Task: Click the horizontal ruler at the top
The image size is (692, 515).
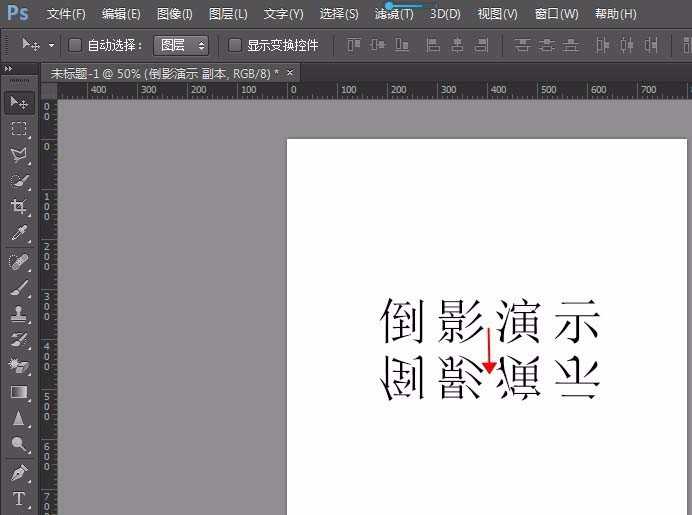Action: tap(375, 90)
